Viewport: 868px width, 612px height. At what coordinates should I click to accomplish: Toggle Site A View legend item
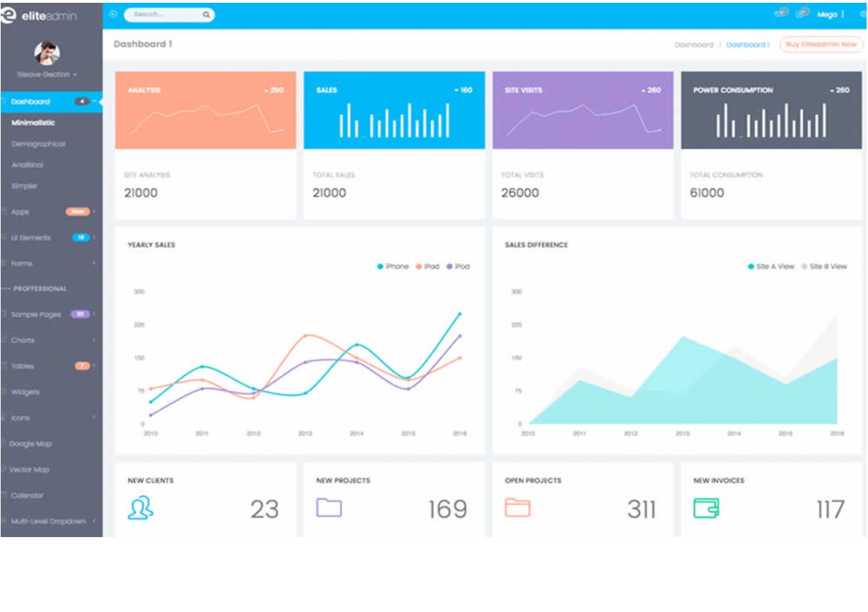771,267
